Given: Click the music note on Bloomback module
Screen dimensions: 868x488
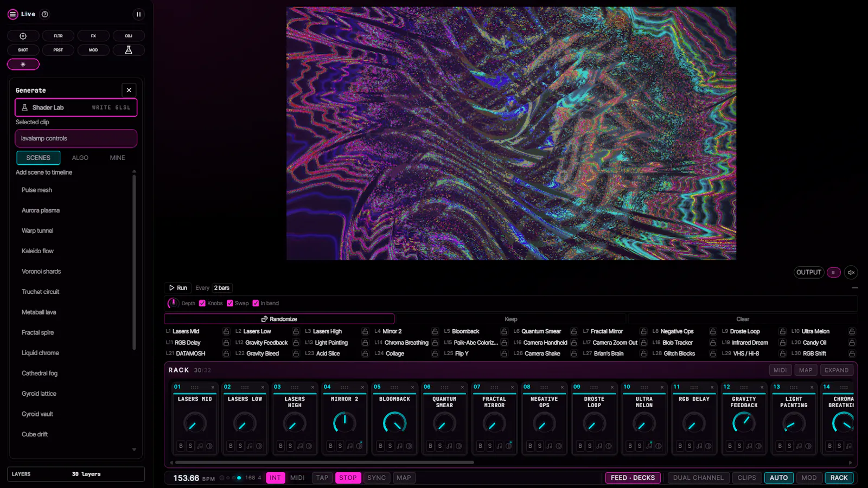Looking at the screenshot, I should point(400,446).
